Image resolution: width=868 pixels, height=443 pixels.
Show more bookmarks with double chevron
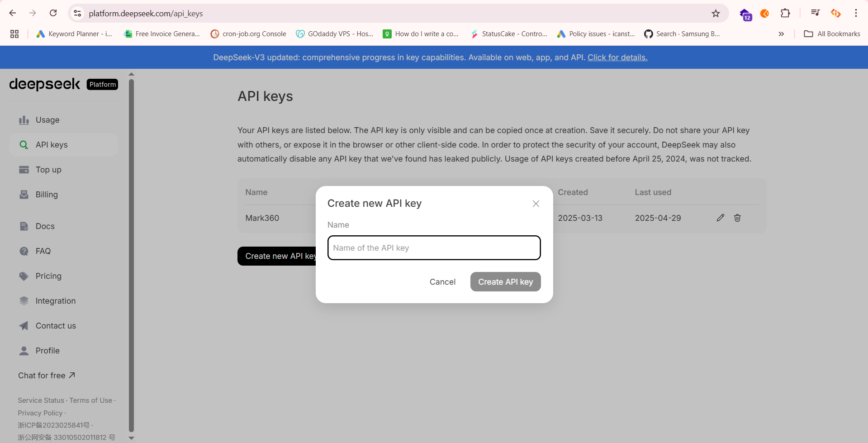pyautogui.click(x=781, y=34)
